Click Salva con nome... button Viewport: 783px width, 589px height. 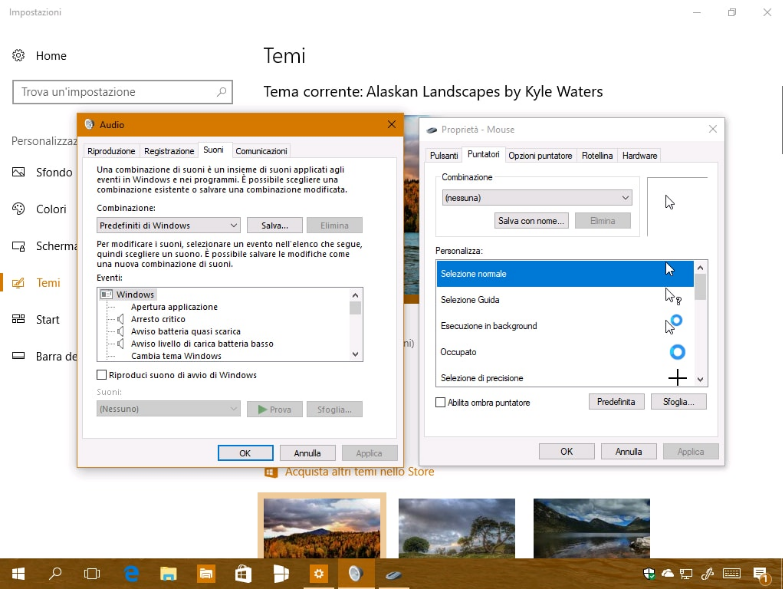pos(531,221)
